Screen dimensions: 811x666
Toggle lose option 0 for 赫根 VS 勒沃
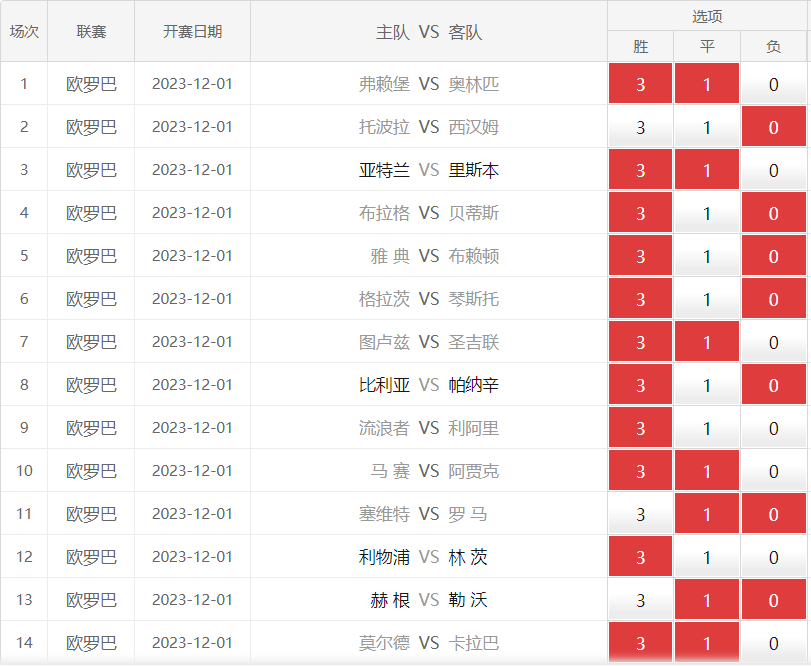tap(774, 599)
